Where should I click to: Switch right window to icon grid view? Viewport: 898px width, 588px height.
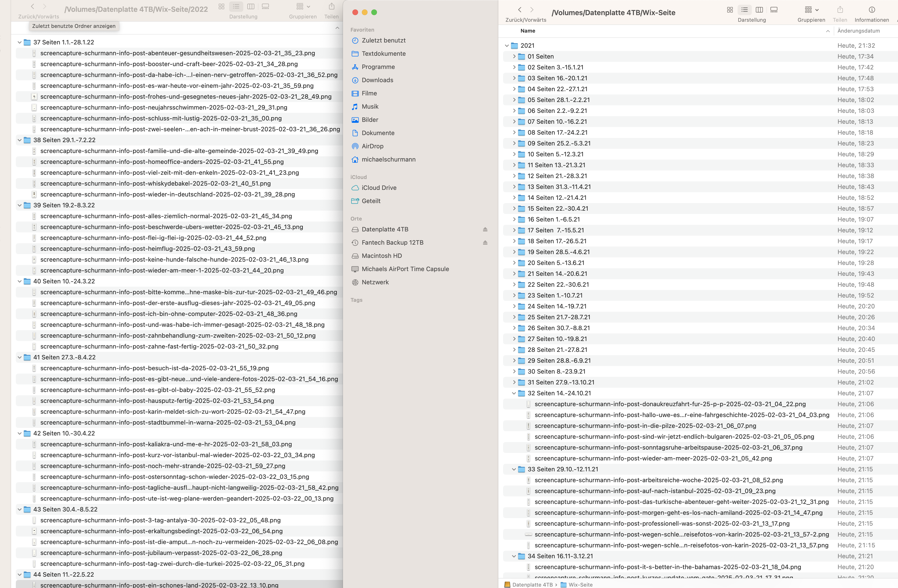(730, 10)
